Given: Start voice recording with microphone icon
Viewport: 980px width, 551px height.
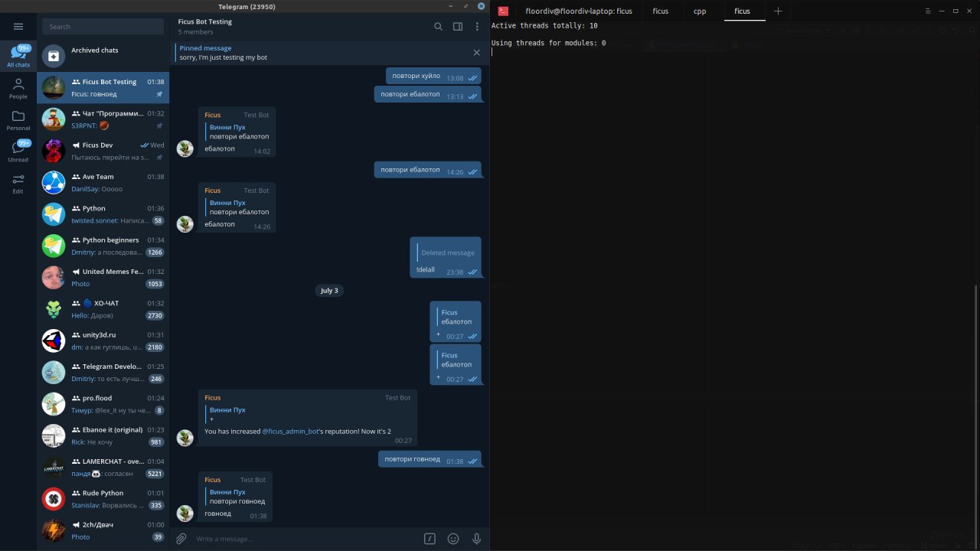Looking at the screenshot, I should click(477, 539).
